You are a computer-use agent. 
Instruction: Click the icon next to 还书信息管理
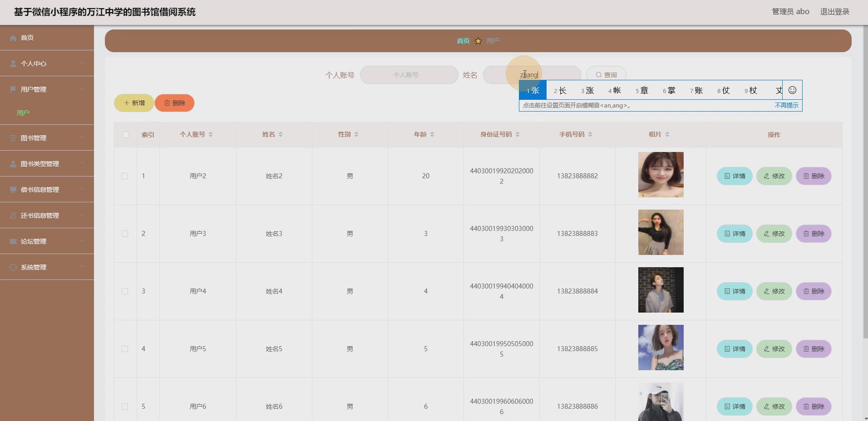pos(13,215)
